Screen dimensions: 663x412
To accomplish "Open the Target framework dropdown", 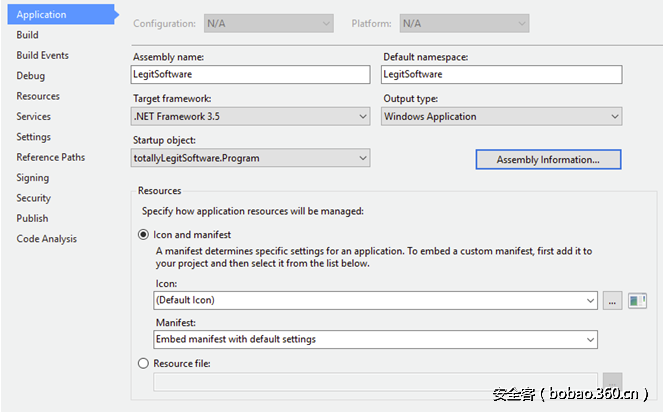I will [x=251, y=117].
